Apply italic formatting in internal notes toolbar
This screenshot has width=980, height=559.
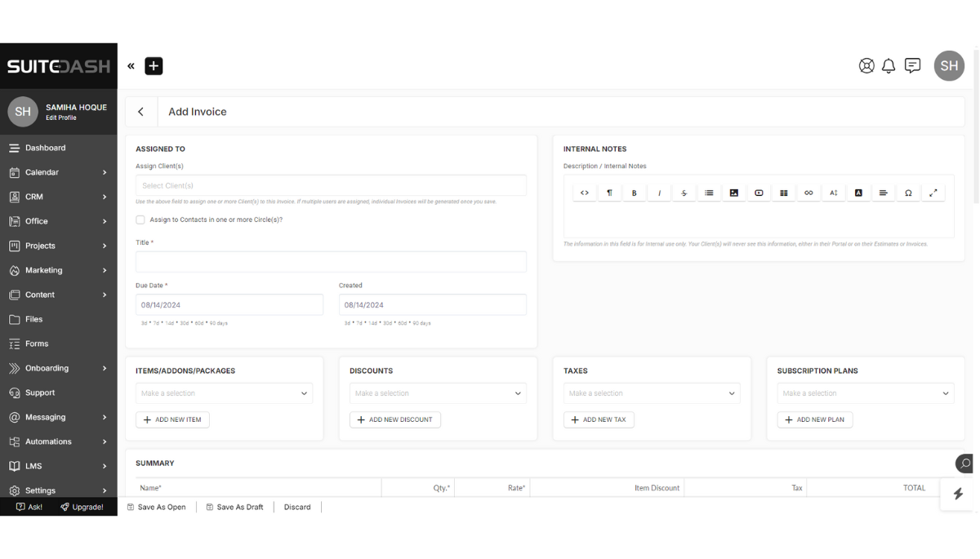pyautogui.click(x=659, y=192)
